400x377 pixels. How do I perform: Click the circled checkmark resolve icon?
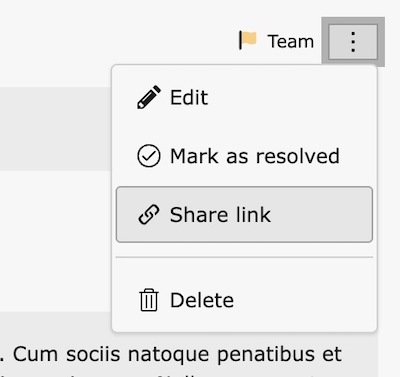[149, 156]
